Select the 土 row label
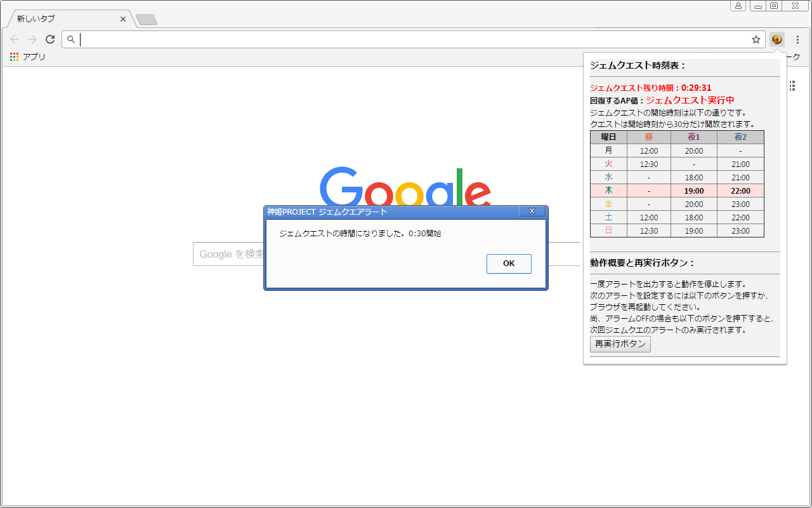Viewport: 812px width, 508px height. (608, 217)
